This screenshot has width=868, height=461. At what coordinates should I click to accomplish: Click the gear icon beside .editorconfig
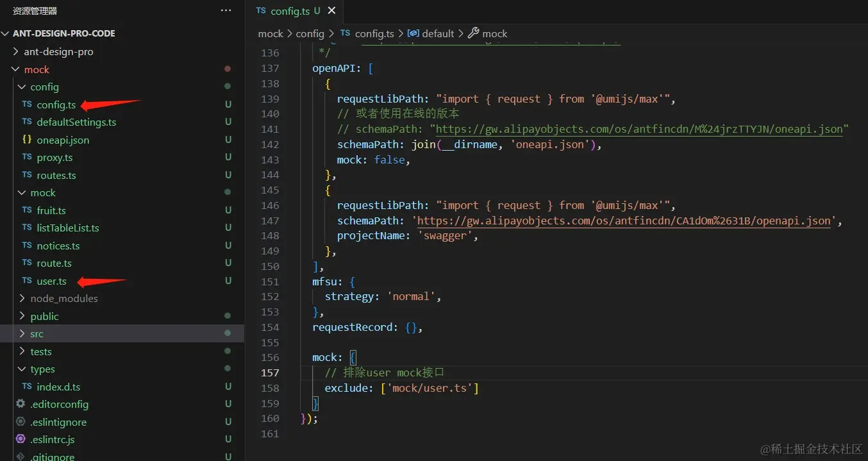[x=21, y=404]
